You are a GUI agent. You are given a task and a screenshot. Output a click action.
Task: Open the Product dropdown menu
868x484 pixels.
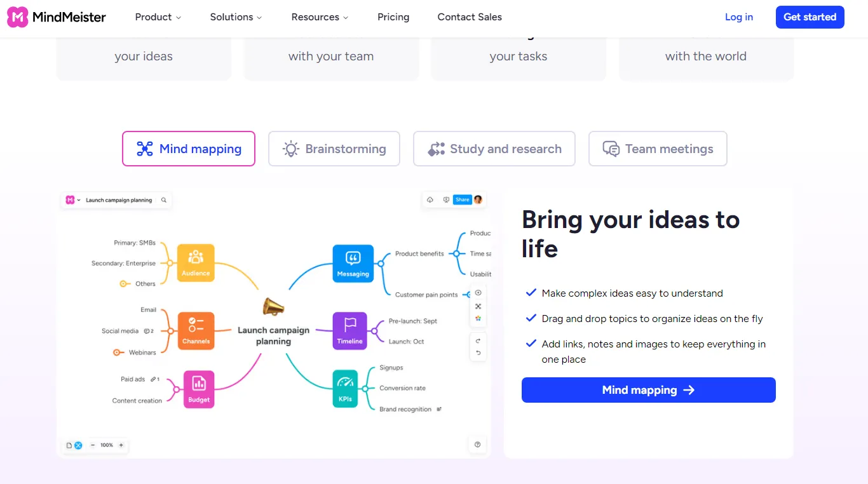[158, 17]
